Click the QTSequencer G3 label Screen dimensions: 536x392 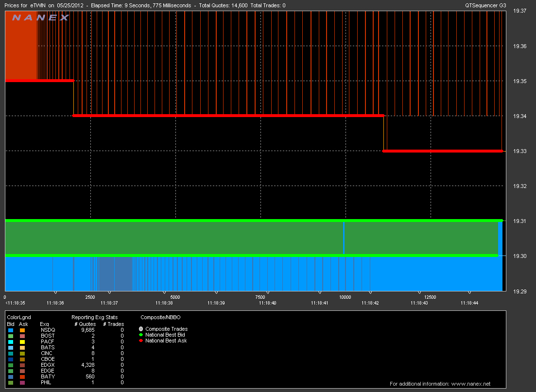coord(486,5)
